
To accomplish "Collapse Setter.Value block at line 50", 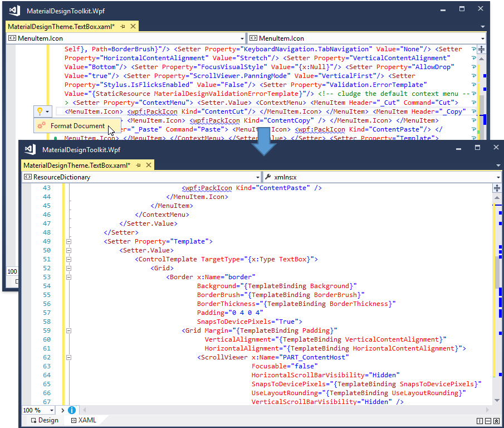I will click(69, 250).
